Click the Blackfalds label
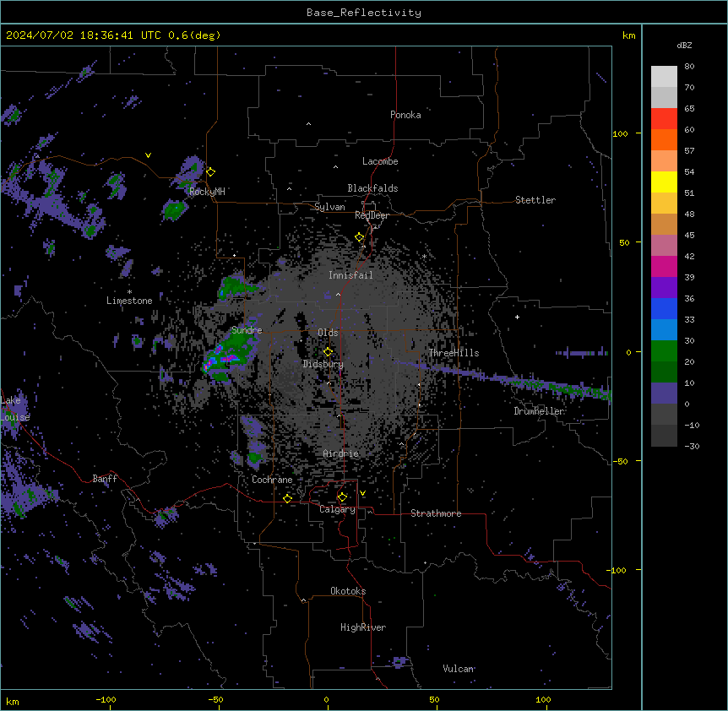Image resolution: width=728 pixels, height=711 pixels. pyautogui.click(x=372, y=188)
